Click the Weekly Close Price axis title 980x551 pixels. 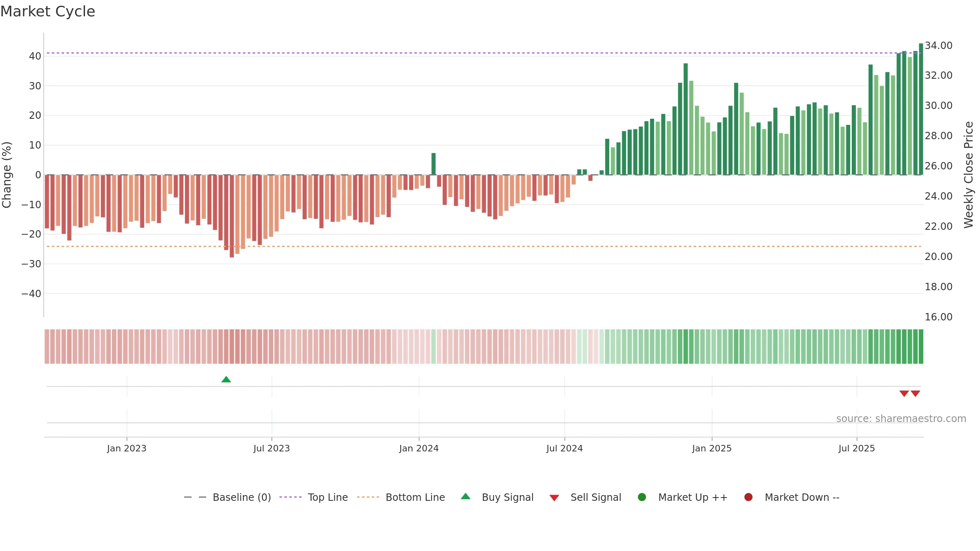tap(969, 175)
